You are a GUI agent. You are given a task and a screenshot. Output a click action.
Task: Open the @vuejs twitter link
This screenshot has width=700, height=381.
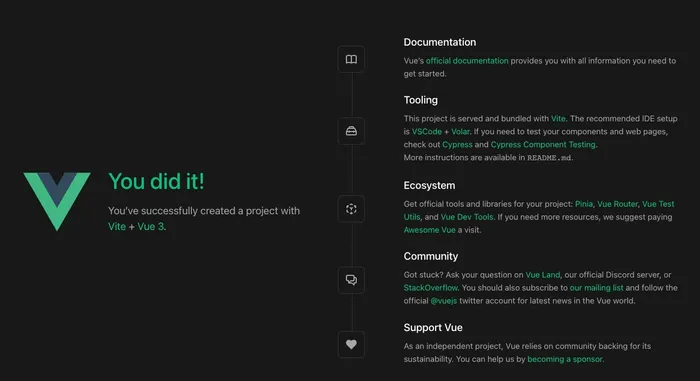pyautogui.click(x=444, y=301)
